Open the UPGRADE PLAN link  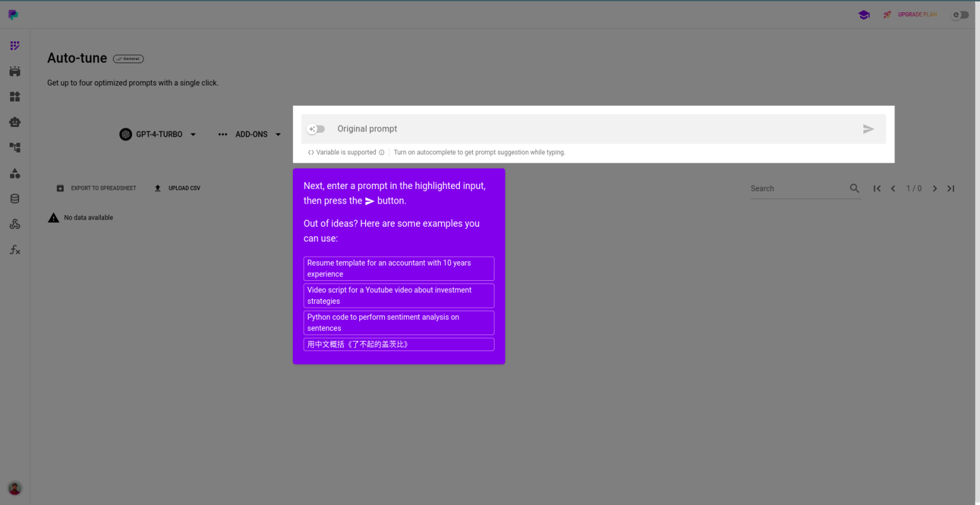pos(917,14)
